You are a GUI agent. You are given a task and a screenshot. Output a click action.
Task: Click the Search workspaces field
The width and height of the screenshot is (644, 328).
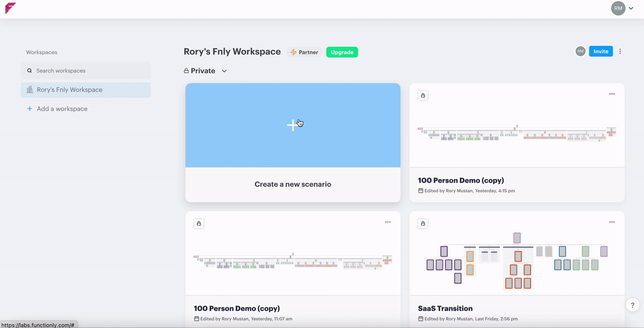86,71
